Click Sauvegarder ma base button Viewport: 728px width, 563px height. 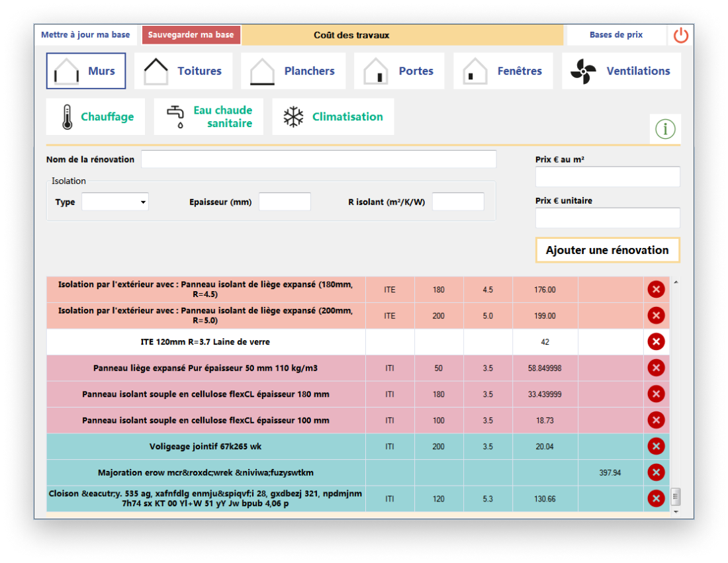tap(191, 35)
